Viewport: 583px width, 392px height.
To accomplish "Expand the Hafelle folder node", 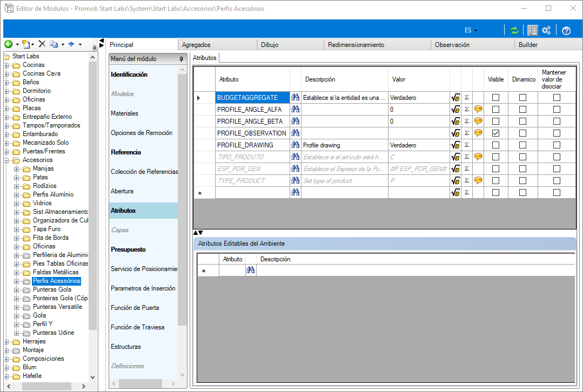I will 6,376.
